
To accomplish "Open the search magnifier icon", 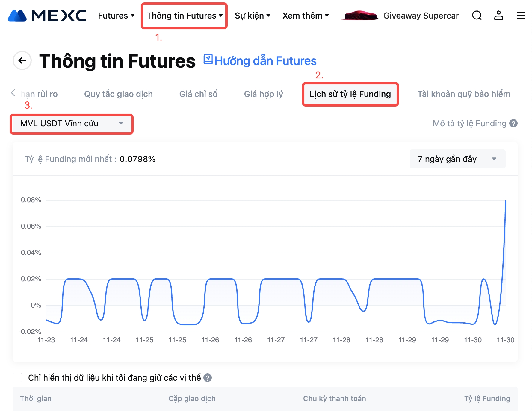I will click(477, 15).
